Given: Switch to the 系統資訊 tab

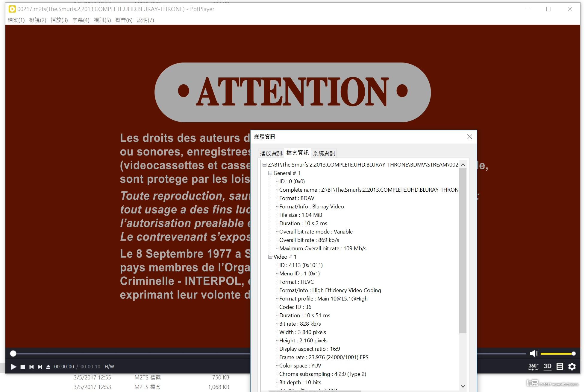Looking at the screenshot, I should click(324, 153).
